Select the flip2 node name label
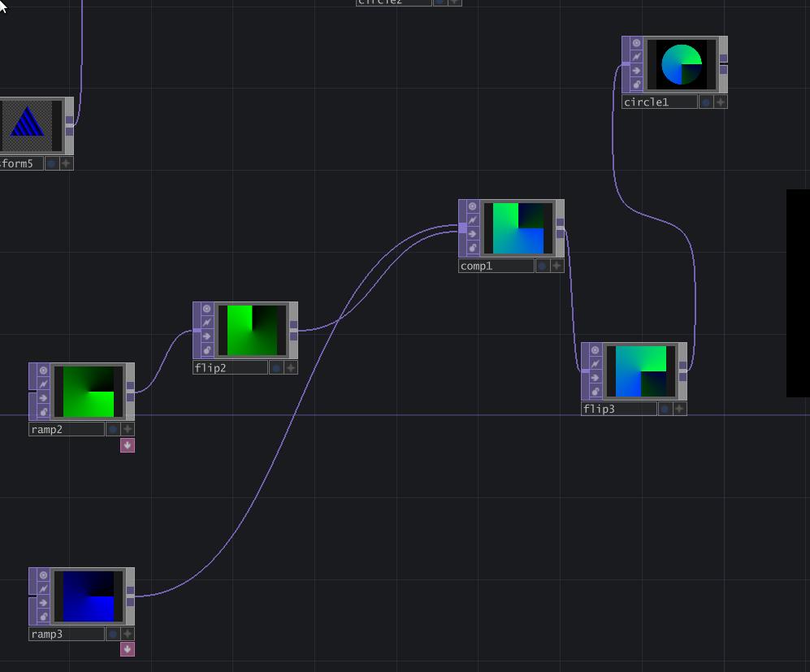The width and height of the screenshot is (810, 672). 231,368
